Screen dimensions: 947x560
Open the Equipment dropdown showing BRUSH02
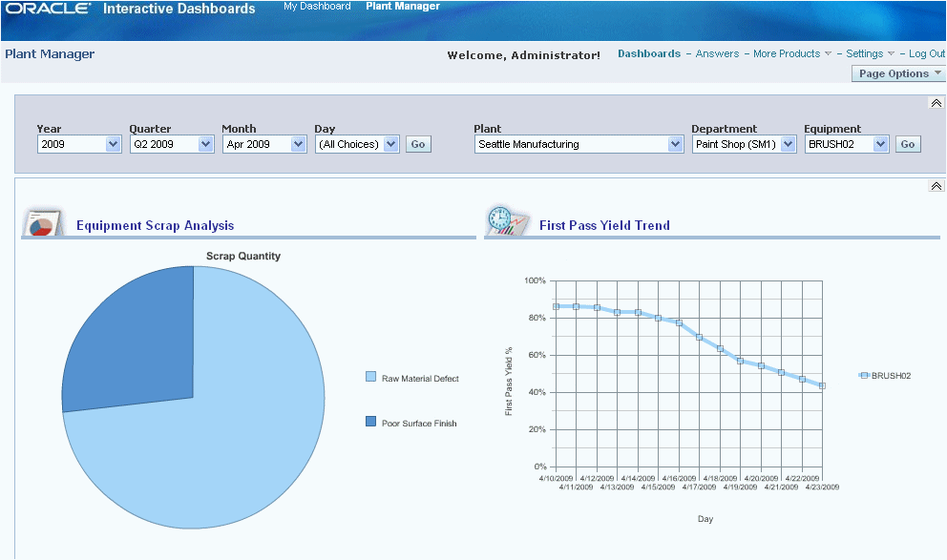coord(847,144)
